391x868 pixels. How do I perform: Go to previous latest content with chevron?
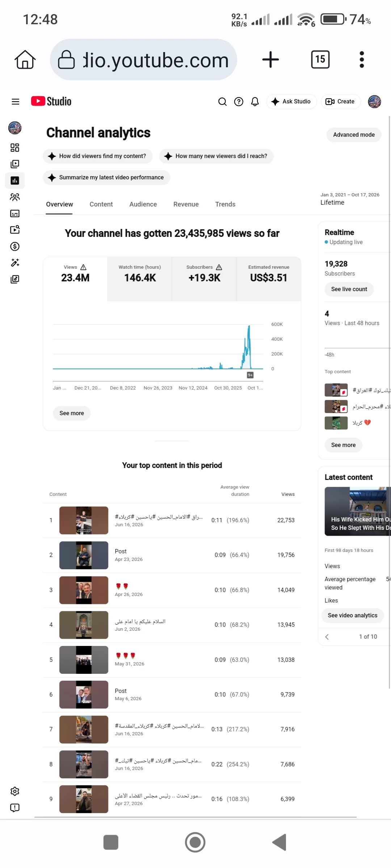click(x=327, y=637)
